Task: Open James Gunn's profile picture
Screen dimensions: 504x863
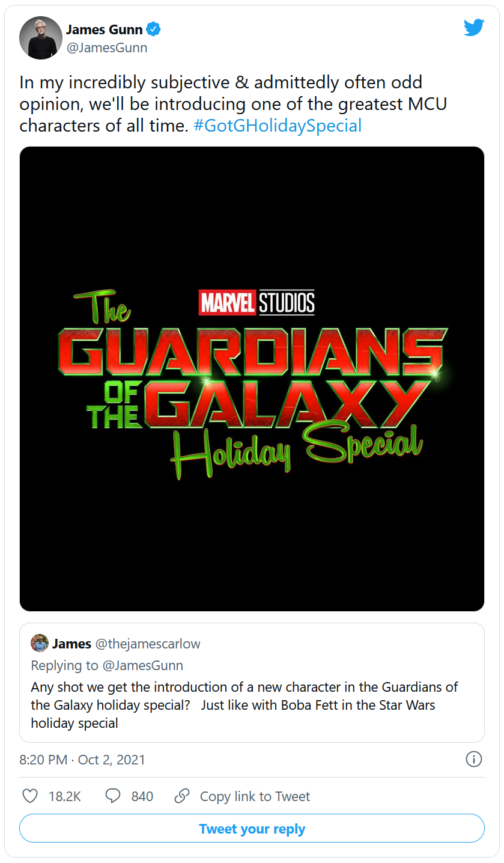Action: tap(41, 38)
